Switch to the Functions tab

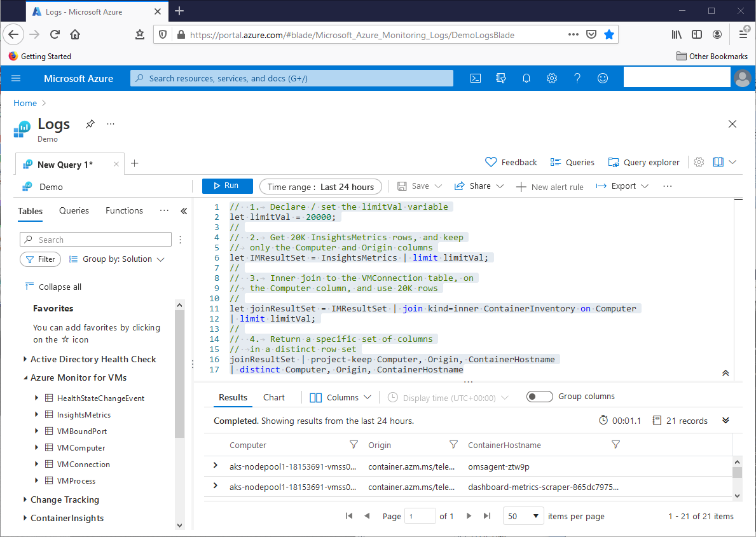coord(124,210)
